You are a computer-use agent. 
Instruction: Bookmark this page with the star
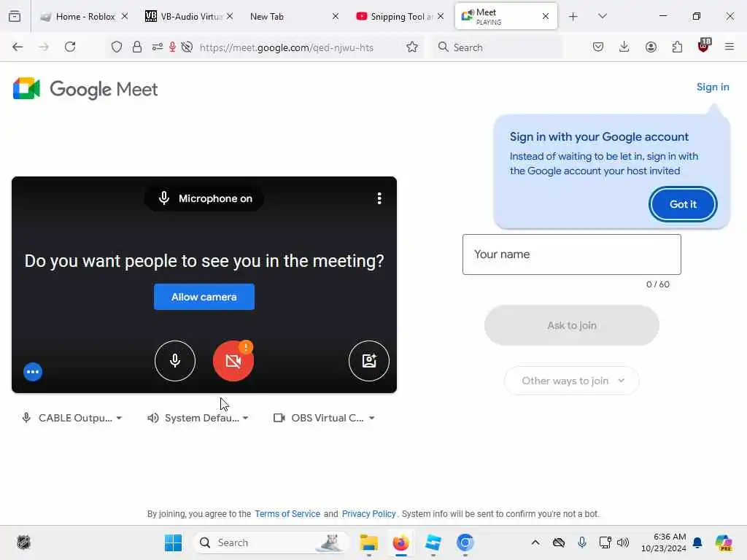click(412, 47)
